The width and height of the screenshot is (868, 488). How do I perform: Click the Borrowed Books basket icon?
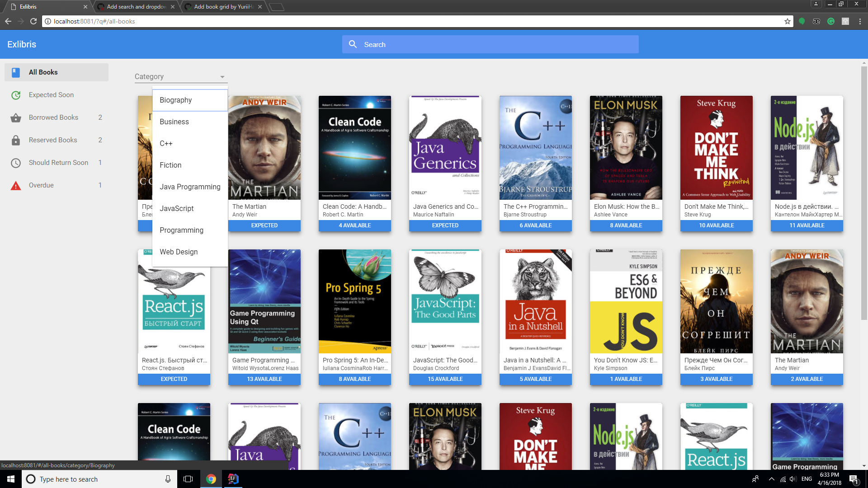(x=16, y=117)
